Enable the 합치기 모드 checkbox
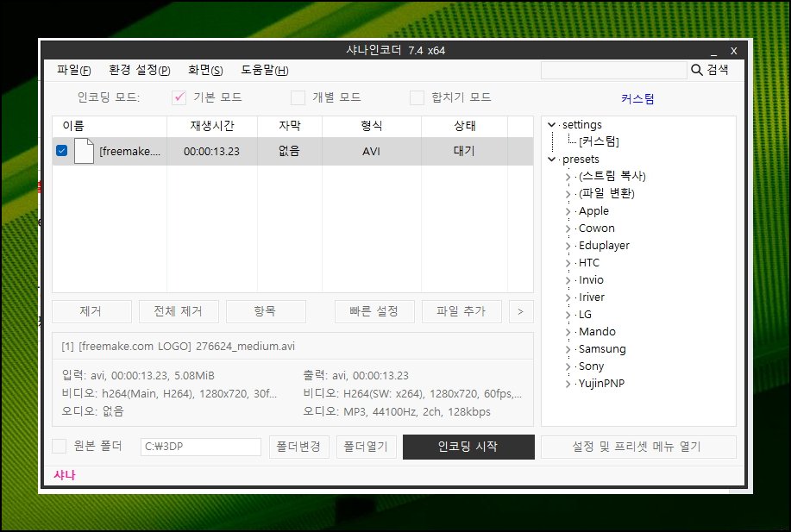 click(417, 97)
